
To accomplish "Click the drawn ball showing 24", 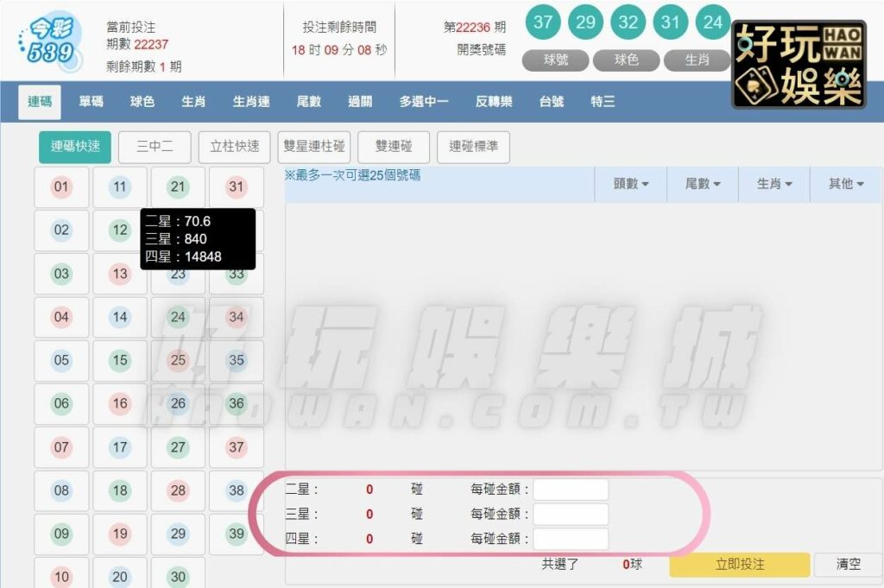I will [x=713, y=22].
